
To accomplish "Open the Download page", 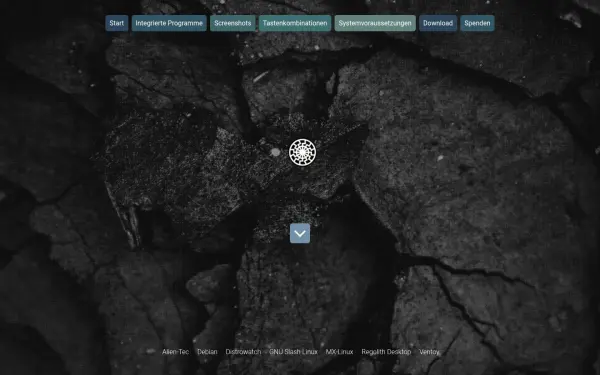I will tap(438, 23).
